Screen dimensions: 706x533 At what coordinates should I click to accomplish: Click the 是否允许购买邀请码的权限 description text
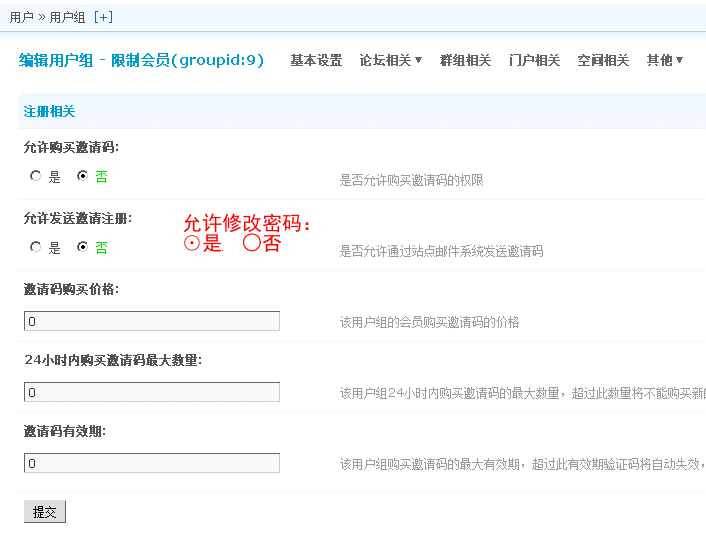click(412, 181)
